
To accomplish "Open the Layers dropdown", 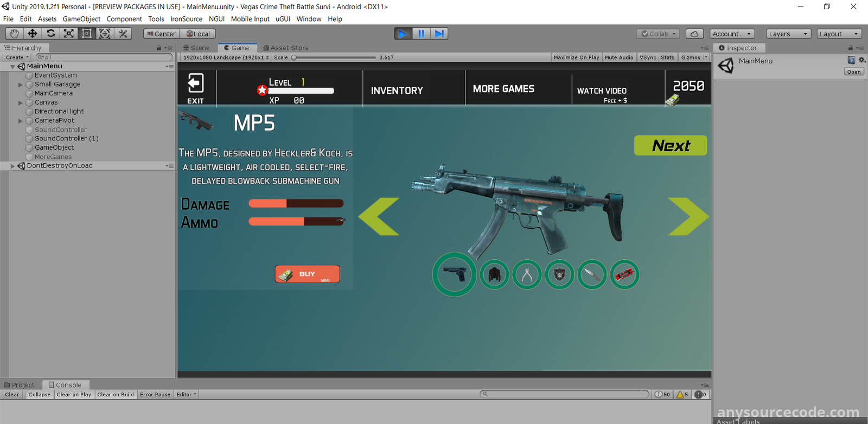I will (788, 34).
